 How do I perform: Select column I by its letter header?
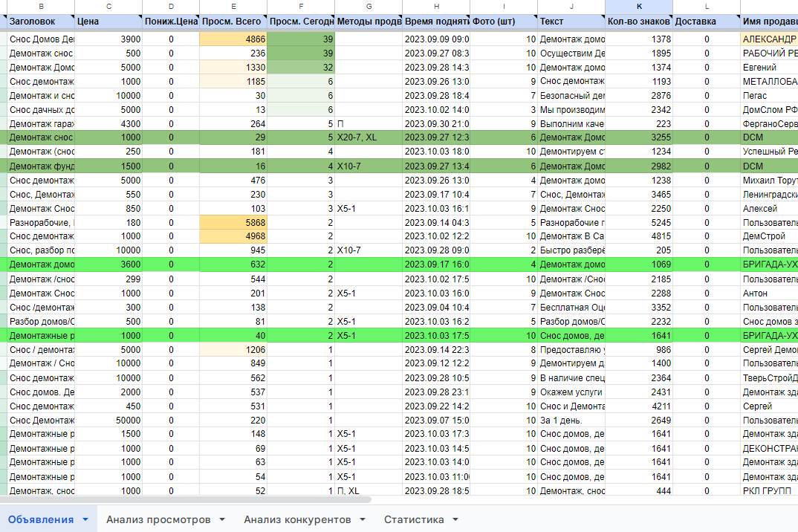[504, 7]
